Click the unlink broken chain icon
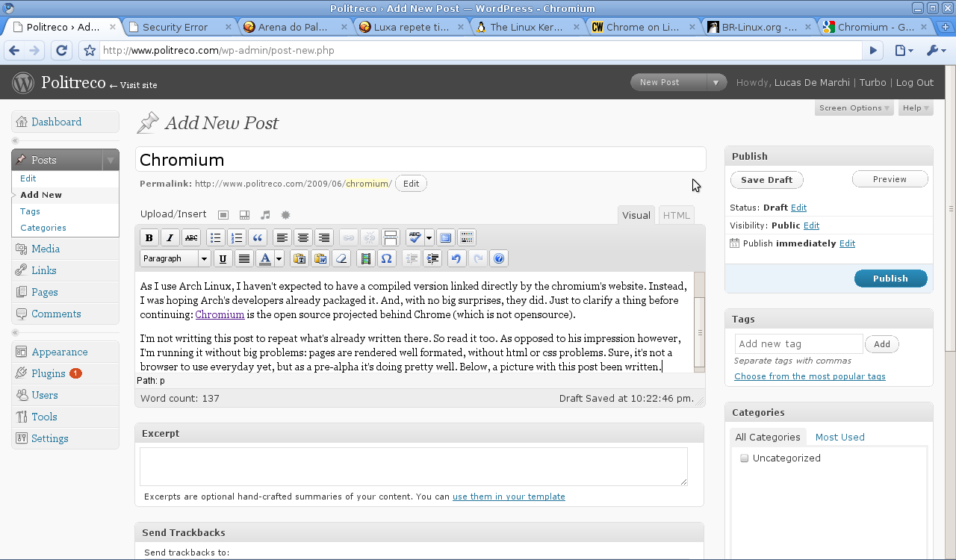Image resolution: width=956 pixels, height=560 pixels. click(x=369, y=237)
